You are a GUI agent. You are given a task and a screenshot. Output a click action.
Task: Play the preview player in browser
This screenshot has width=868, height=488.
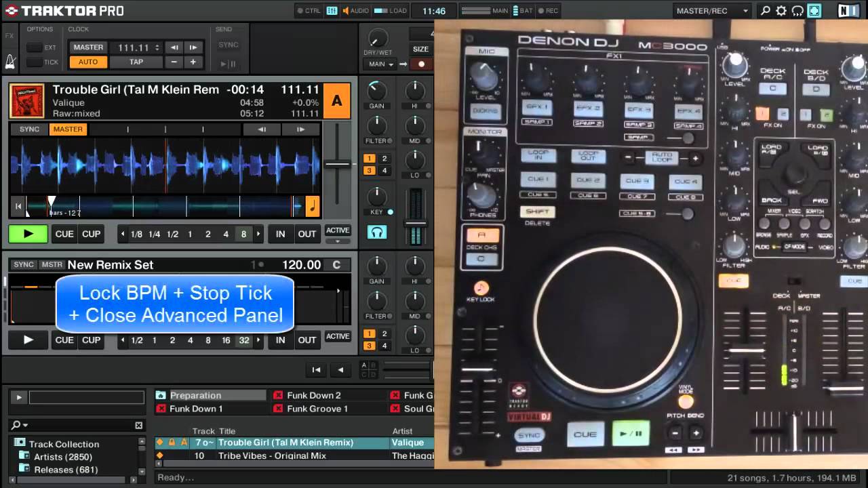point(19,397)
